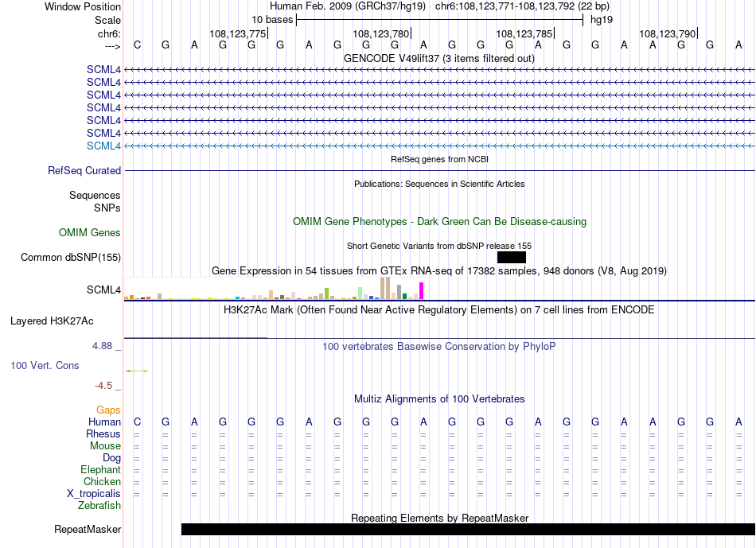The height and width of the screenshot is (548, 756).
Task: Click the 4.88 conservation scale value
Action: [x=102, y=346]
